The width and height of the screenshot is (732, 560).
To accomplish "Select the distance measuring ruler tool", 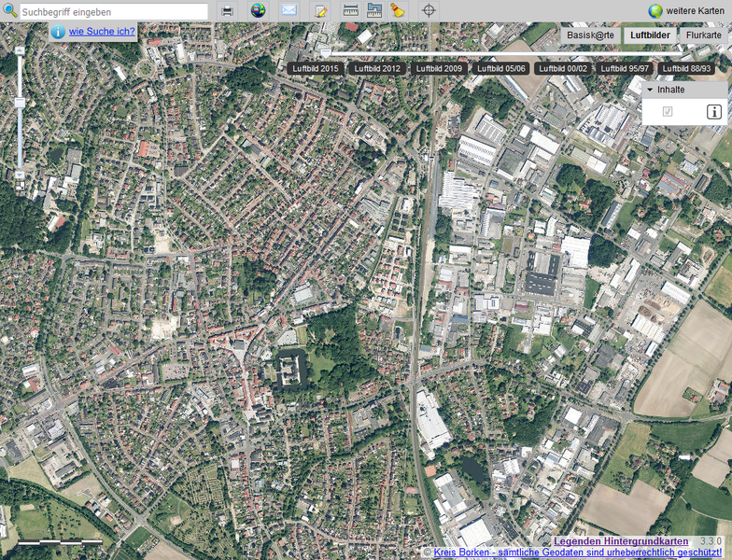I will tap(351, 10).
